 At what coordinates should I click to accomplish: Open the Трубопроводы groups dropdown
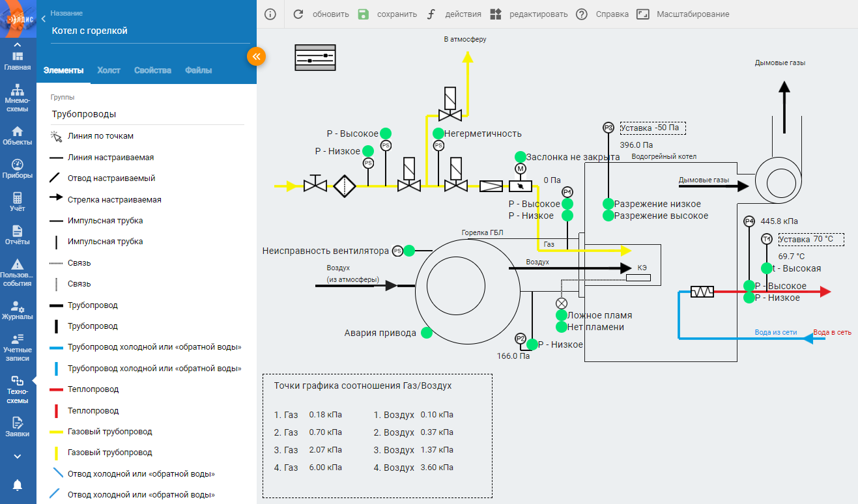(x=147, y=114)
